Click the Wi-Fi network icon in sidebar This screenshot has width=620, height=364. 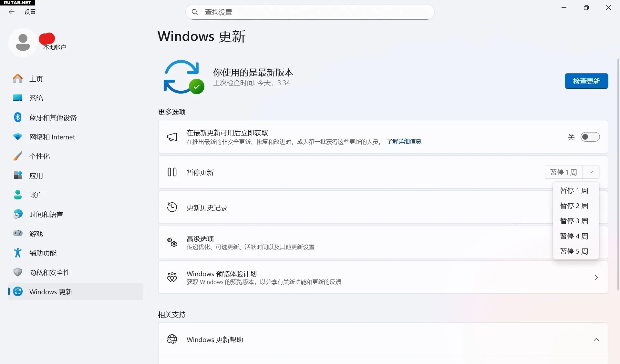[18, 137]
